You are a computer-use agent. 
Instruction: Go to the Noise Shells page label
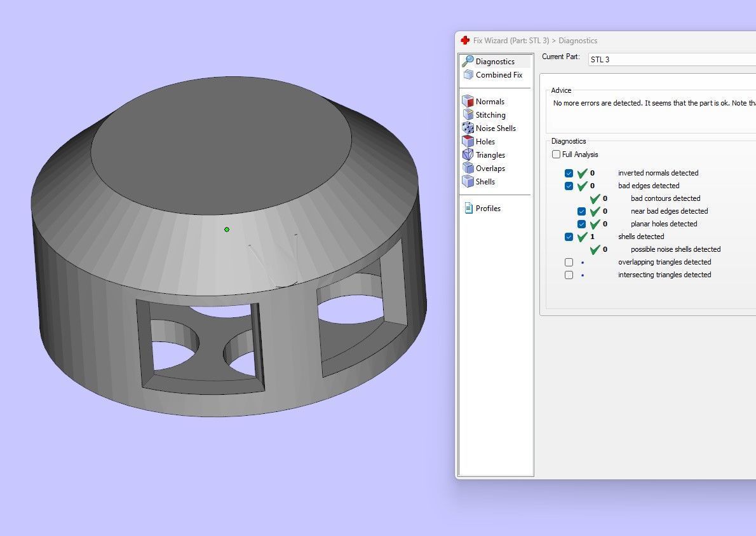496,128
